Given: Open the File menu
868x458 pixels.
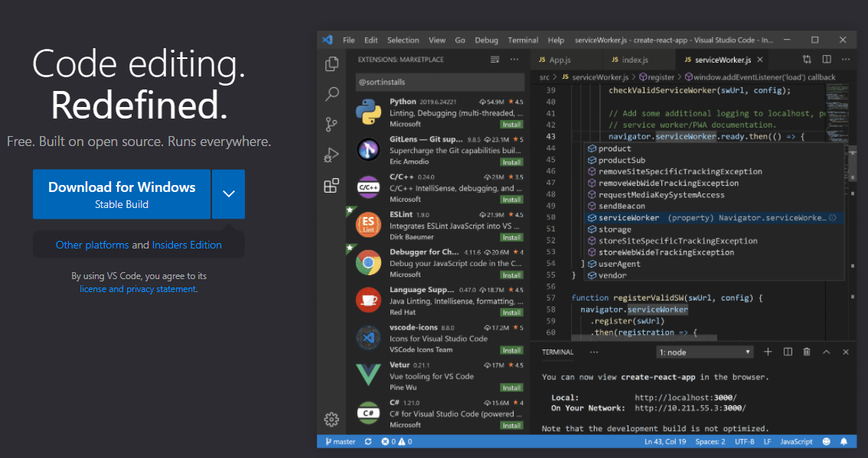Looking at the screenshot, I should click(349, 40).
